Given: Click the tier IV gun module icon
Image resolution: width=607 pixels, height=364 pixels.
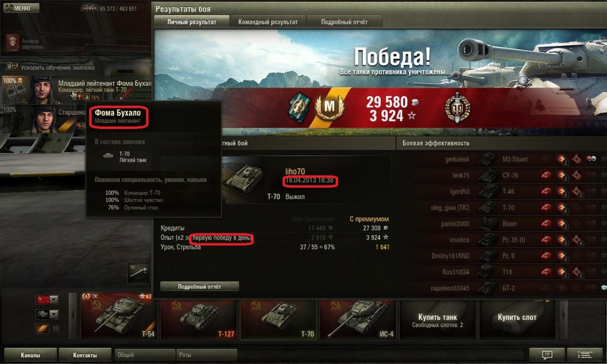Looking at the screenshot, I should click(x=139, y=272).
